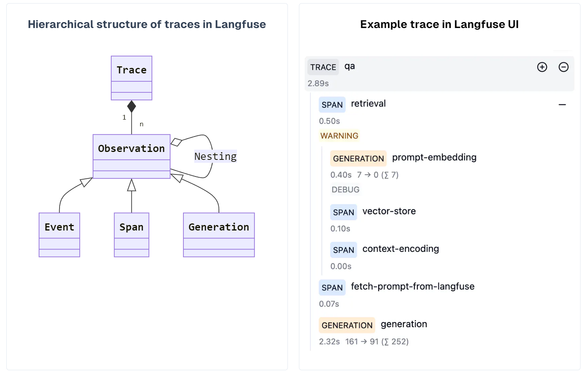Screen dimensions: 588x373
Task: Click the TRACE type badge
Action: [323, 67]
